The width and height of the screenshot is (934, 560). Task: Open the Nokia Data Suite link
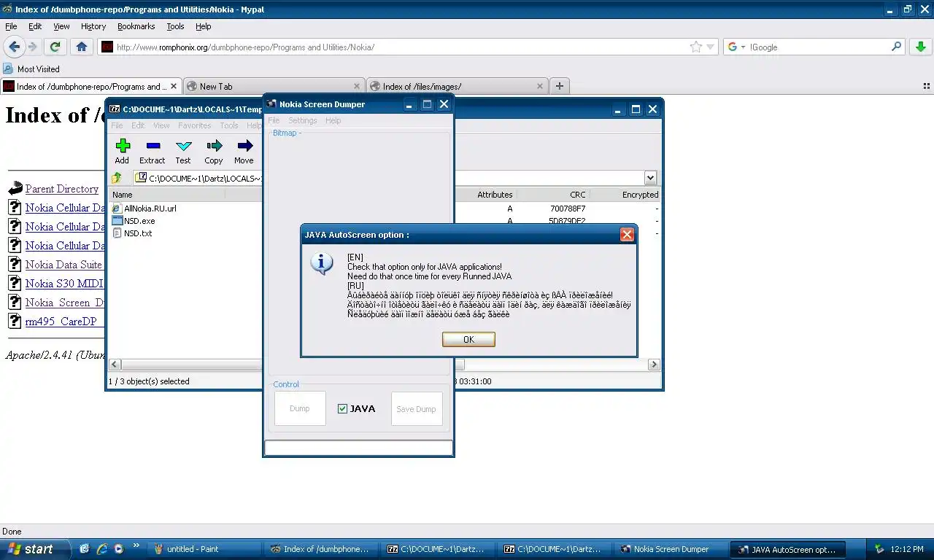coord(64,265)
